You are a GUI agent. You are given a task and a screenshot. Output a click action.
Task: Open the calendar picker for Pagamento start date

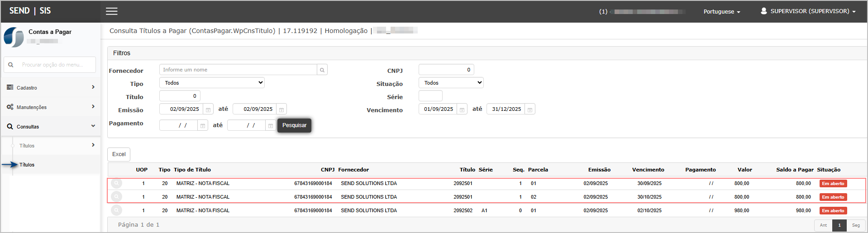203,126
